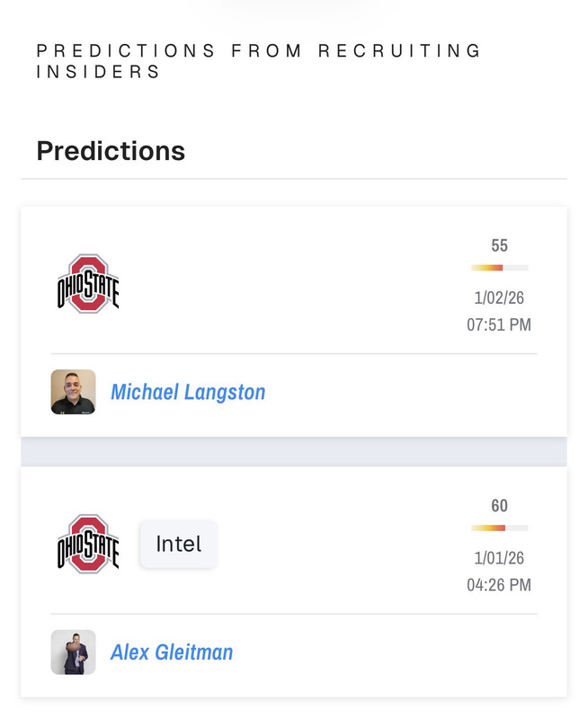Image resolution: width=588 pixels, height=719 pixels.
Task: Click the Intel badge
Action: [x=178, y=544]
